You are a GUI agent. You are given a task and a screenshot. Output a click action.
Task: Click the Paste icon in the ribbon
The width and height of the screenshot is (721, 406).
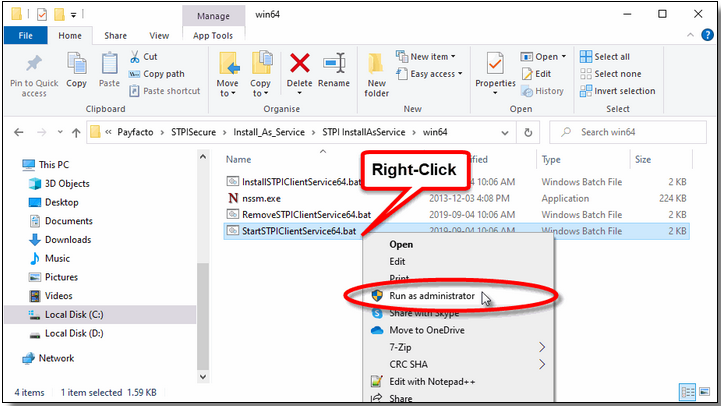pos(106,70)
